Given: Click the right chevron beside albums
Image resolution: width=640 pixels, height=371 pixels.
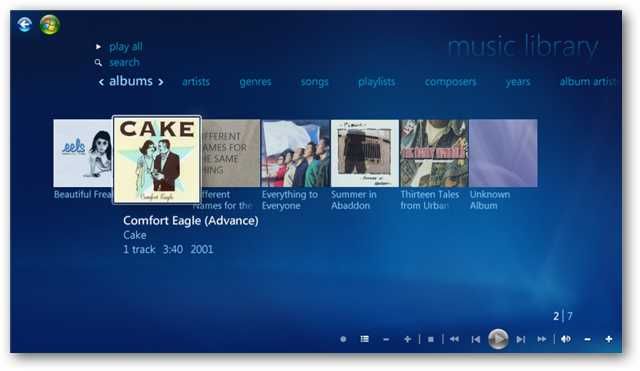Looking at the screenshot, I should 161,82.
